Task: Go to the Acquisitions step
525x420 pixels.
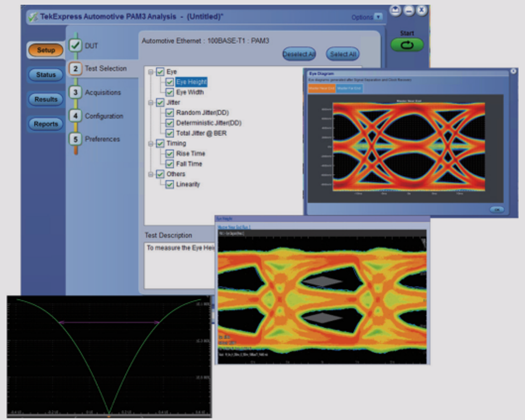Action: point(103,93)
